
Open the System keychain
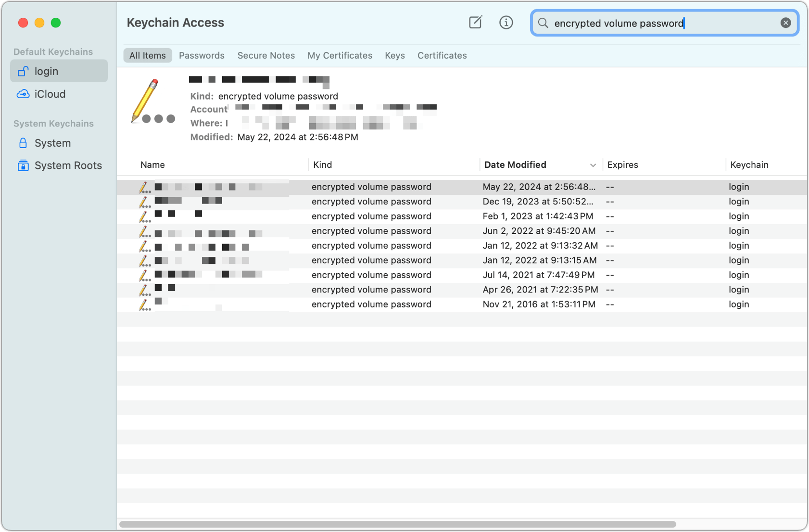point(52,143)
